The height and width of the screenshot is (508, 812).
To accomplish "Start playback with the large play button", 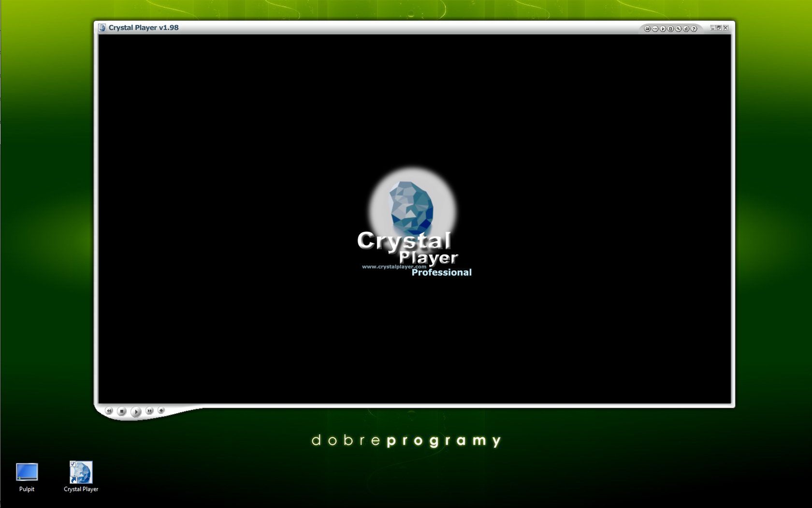I will [136, 412].
